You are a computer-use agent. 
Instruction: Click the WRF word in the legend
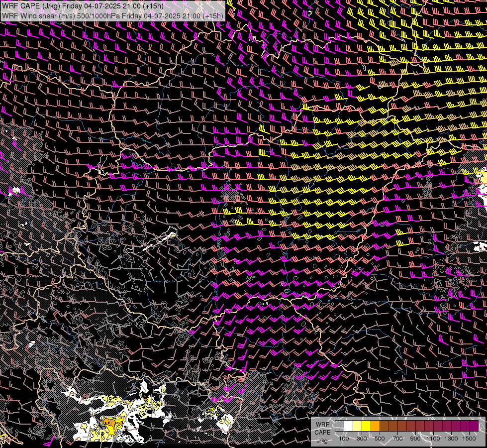point(322,425)
